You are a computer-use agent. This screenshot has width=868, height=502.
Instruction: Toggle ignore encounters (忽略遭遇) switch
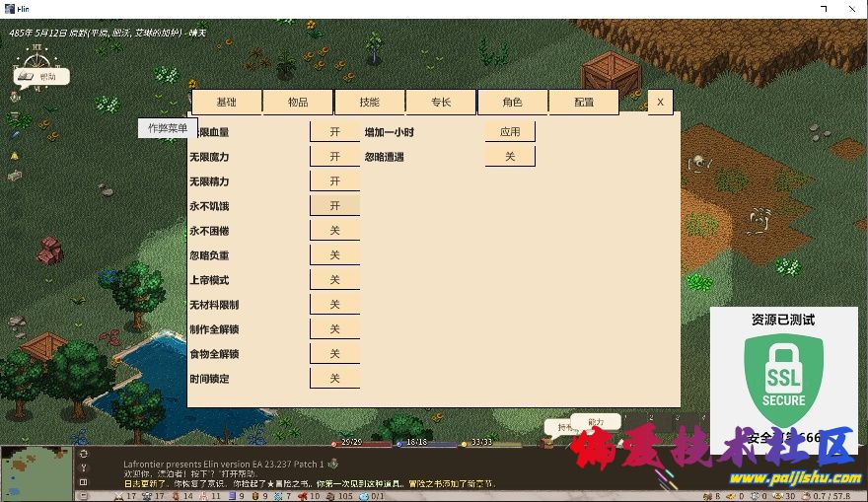(509, 157)
